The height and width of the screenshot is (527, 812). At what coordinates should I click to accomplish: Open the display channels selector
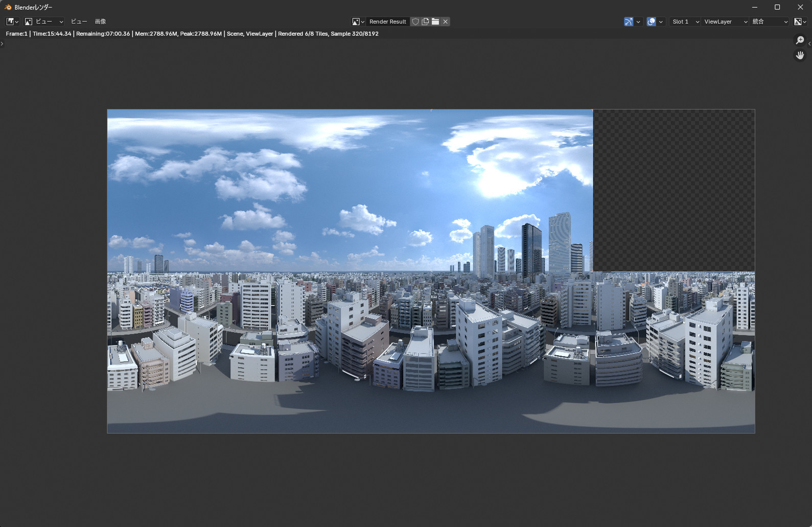click(800, 21)
